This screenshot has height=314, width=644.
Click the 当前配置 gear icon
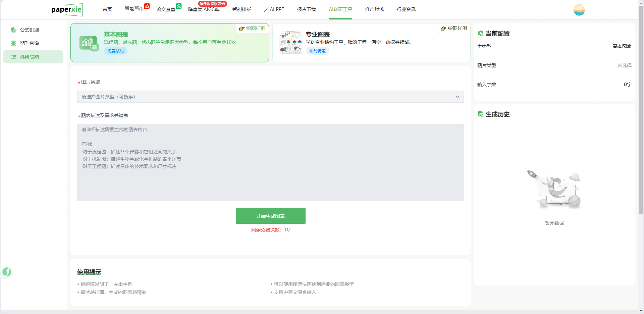pos(481,34)
